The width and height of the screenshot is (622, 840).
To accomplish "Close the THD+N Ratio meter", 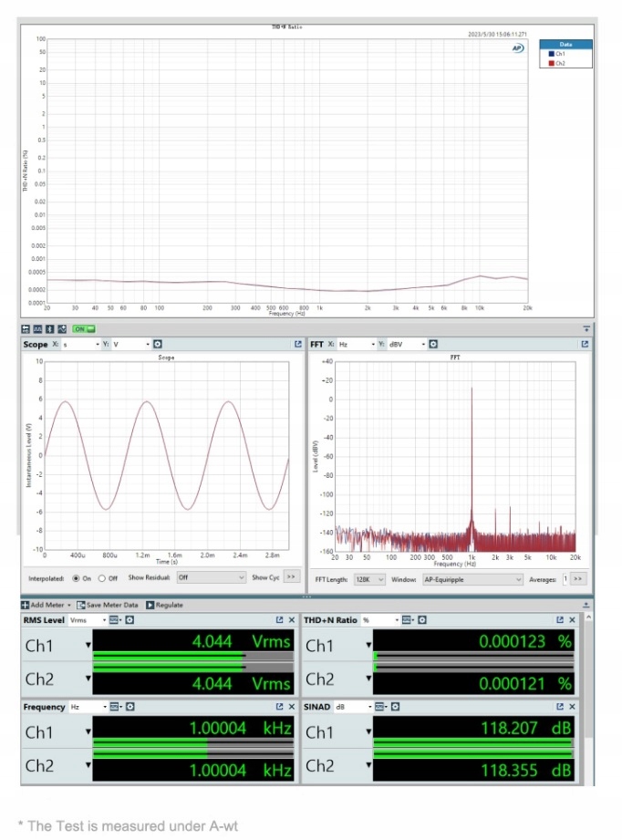I will click(572, 620).
